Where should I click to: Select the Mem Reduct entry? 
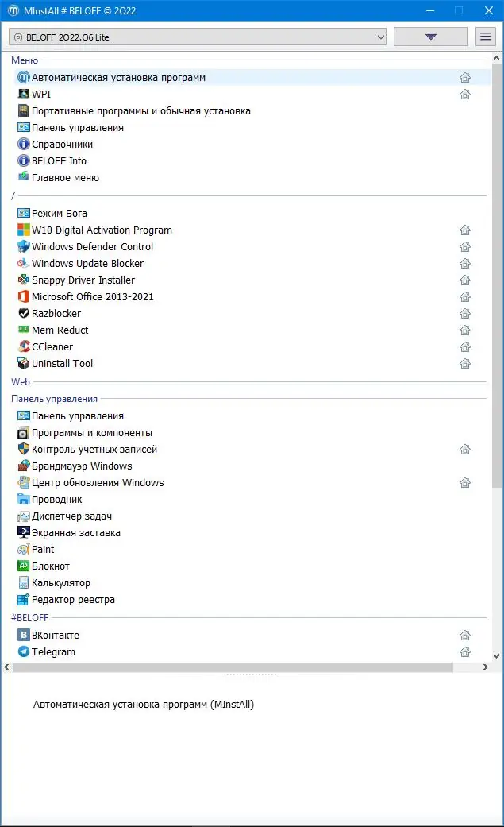[x=60, y=330]
